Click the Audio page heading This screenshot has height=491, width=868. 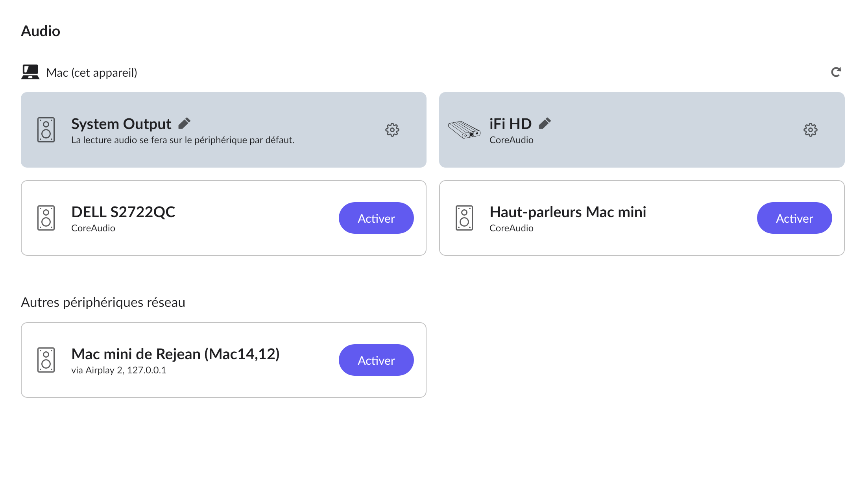(41, 31)
